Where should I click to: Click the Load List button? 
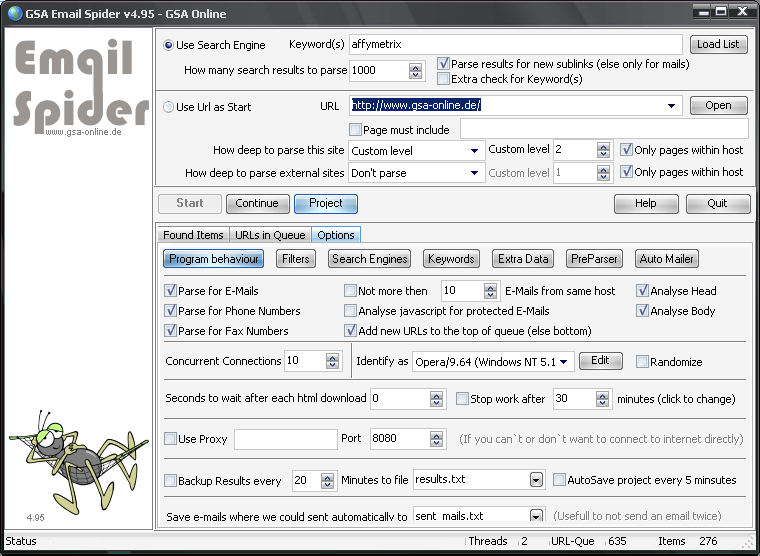pos(718,44)
